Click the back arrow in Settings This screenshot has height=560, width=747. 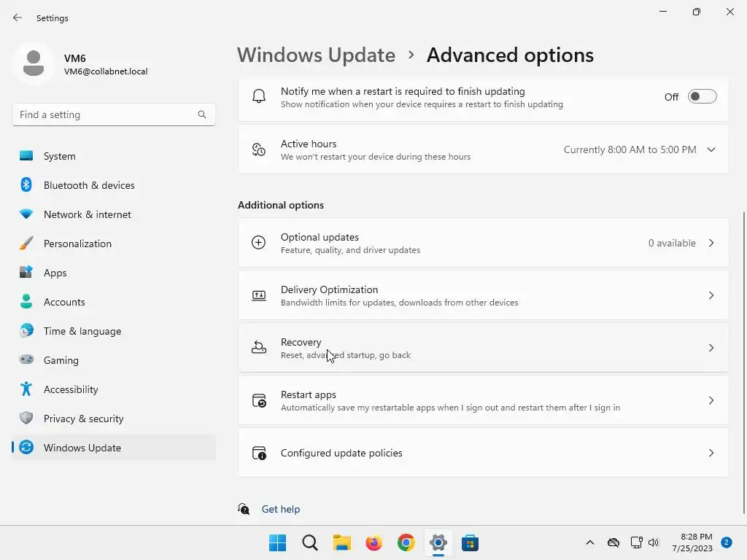coord(18,17)
